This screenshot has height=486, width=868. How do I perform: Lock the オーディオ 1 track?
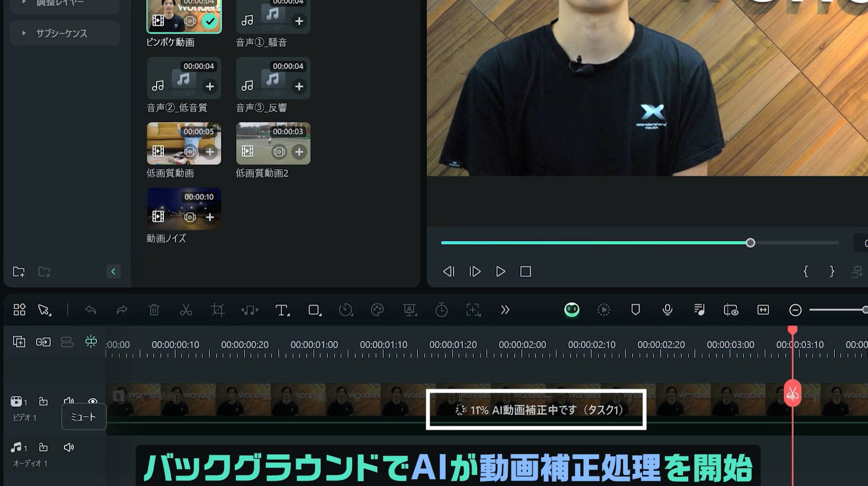(43, 447)
